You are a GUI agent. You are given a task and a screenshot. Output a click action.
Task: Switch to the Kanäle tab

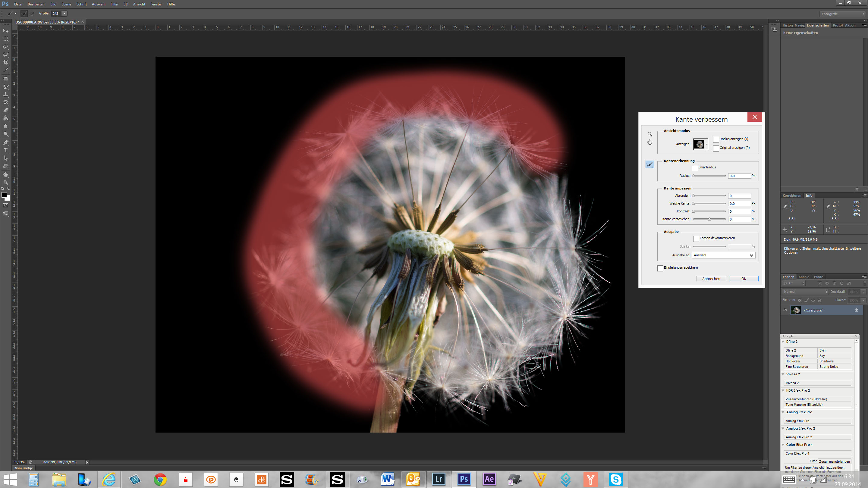click(804, 277)
